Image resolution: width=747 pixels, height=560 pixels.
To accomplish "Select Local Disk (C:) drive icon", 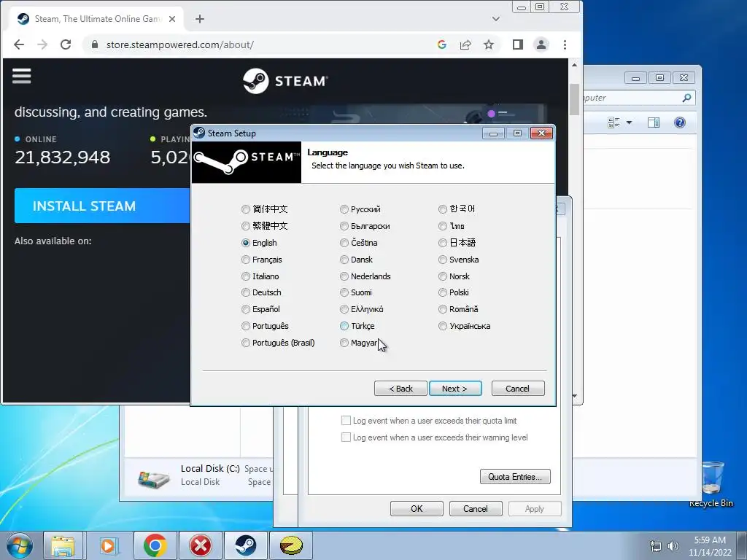I will tap(153, 478).
